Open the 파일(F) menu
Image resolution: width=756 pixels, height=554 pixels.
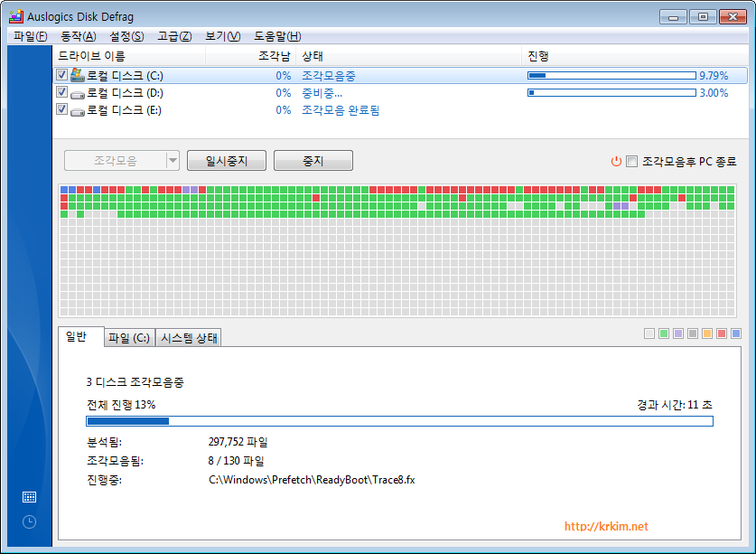(31, 36)
